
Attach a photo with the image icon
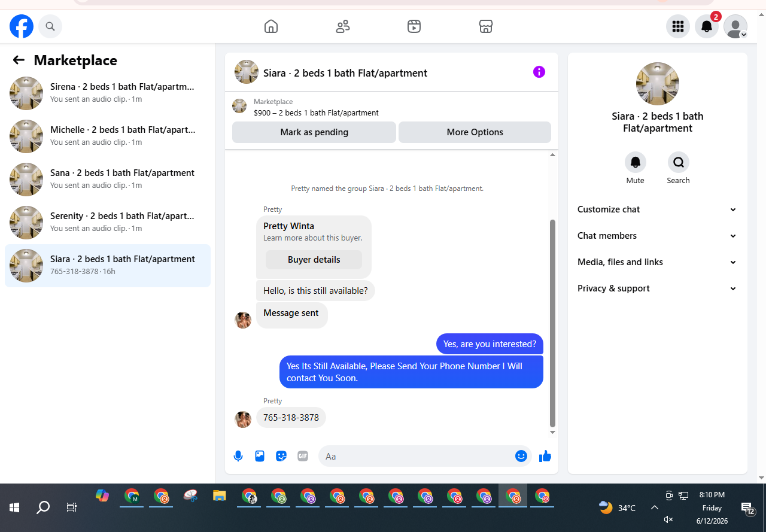[260, 456]
